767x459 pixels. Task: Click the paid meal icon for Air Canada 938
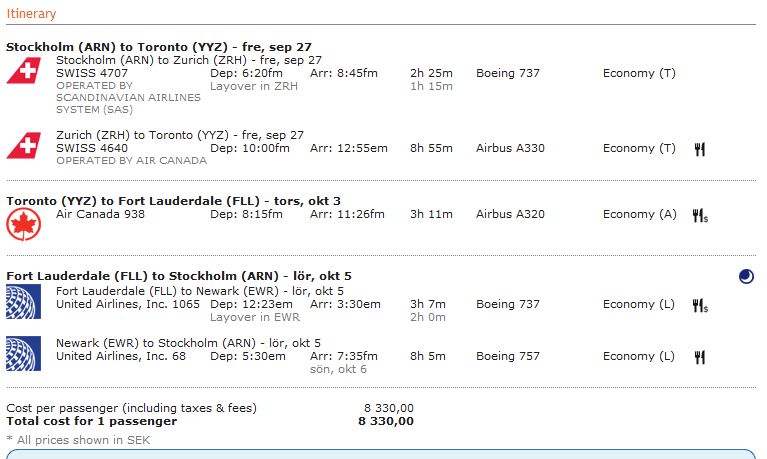[x=700, y=215]
